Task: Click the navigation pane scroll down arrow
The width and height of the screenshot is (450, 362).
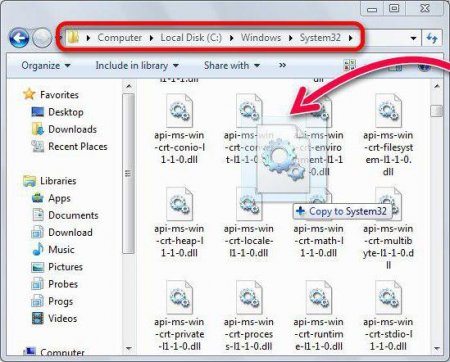Action: click(x=128, y=349)
